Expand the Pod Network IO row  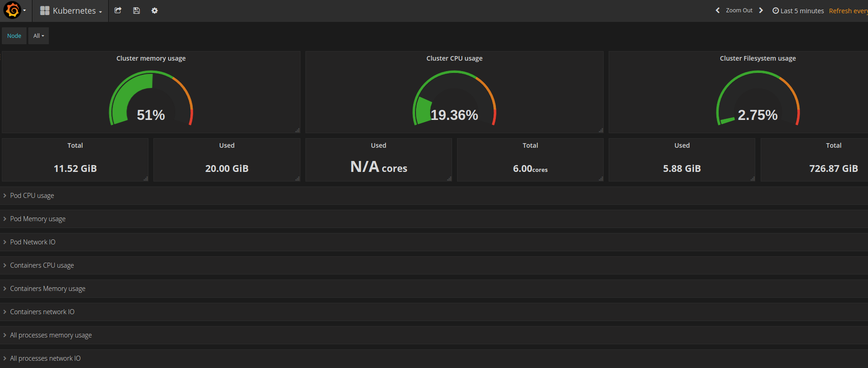coord(434,242)
